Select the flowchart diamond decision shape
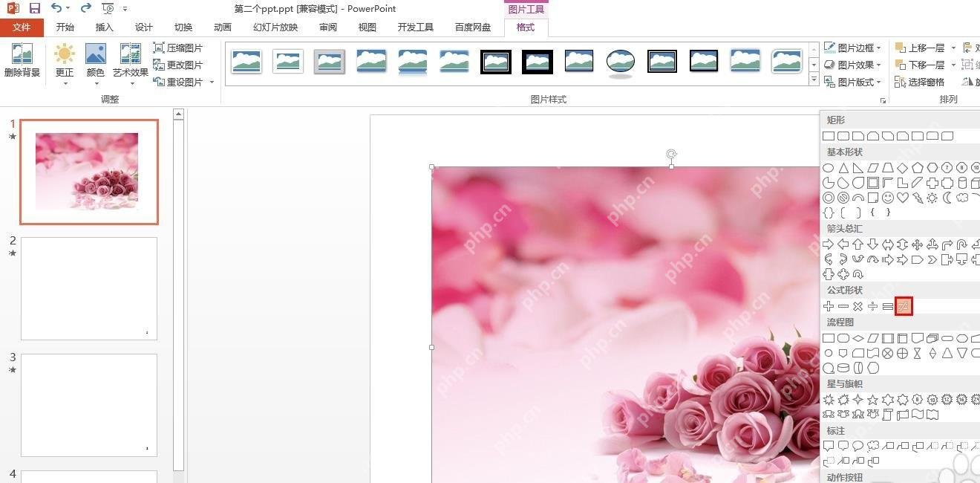 pyautogui.click(x=858, y=338)
